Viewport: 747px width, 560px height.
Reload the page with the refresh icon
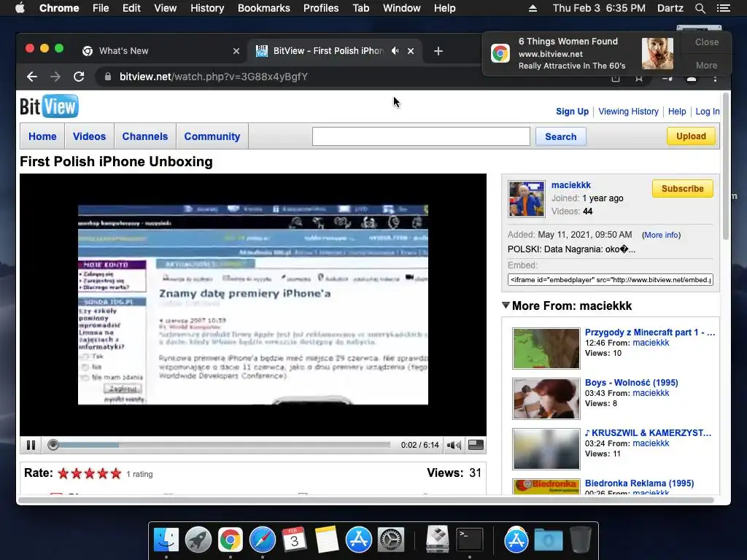(x=79, y=77)
